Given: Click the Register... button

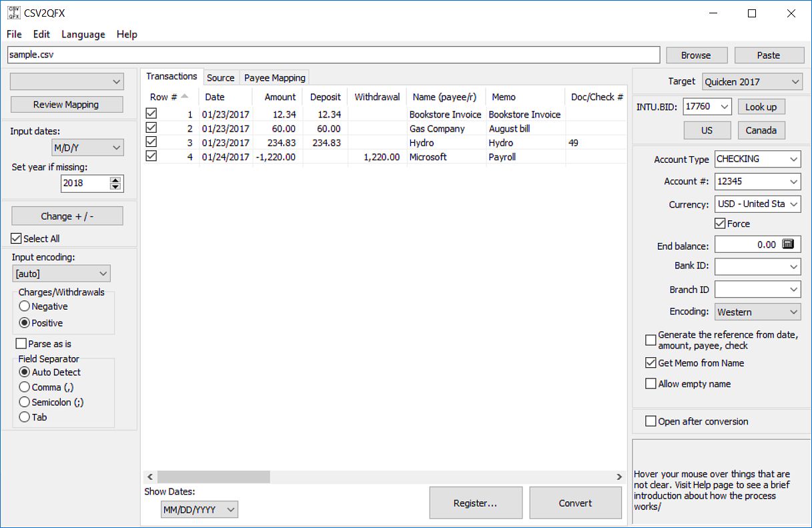Looking at the screenshot, I should tap(475, 503).
